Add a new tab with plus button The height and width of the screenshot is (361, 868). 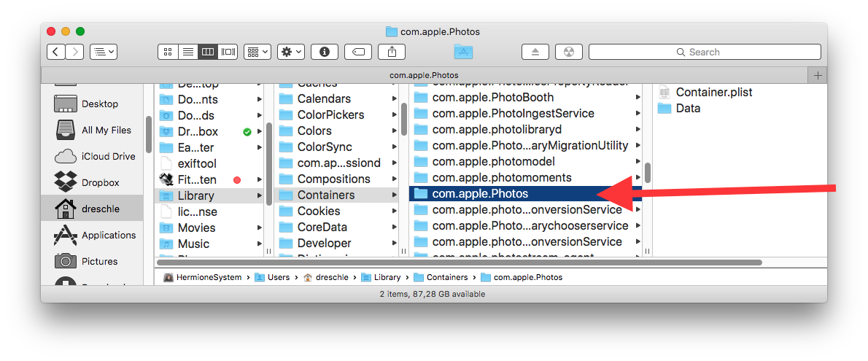[x=818, y=75]
